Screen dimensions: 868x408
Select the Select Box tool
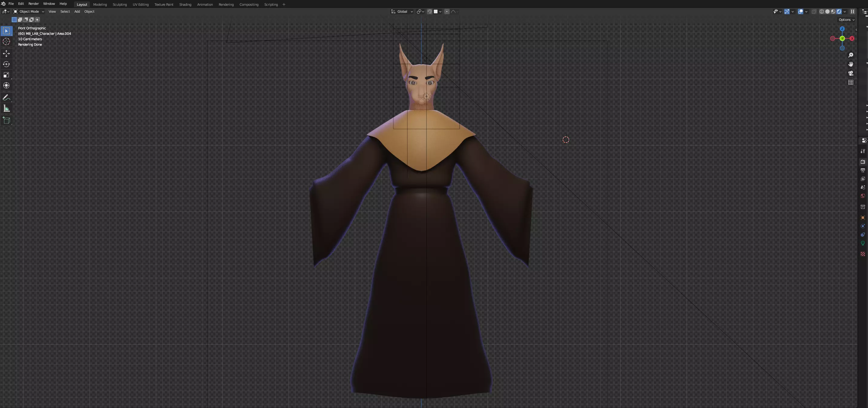pyautogui.click(x=6, y=31)
